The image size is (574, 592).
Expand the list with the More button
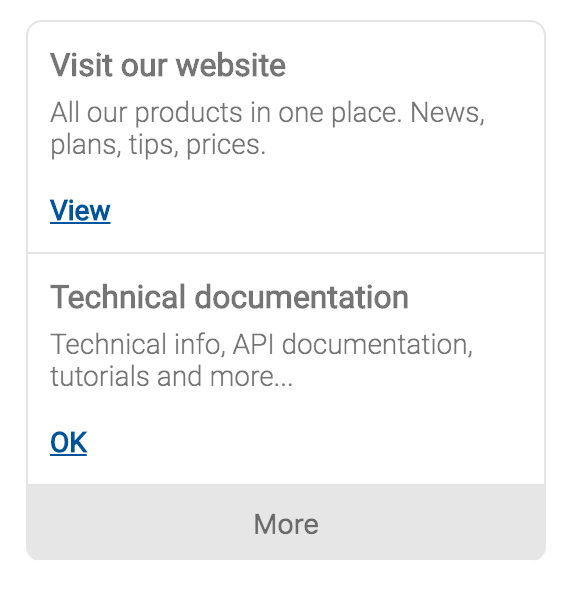click(286, 523)
